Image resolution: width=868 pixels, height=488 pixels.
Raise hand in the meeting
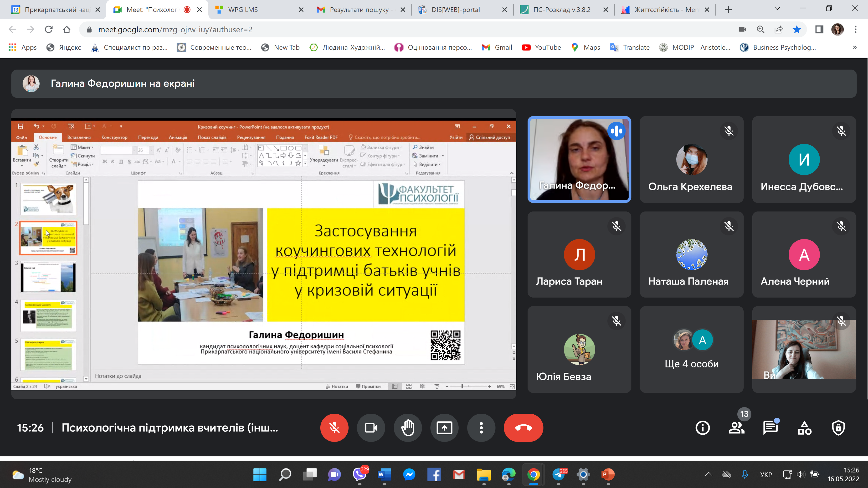408,428
